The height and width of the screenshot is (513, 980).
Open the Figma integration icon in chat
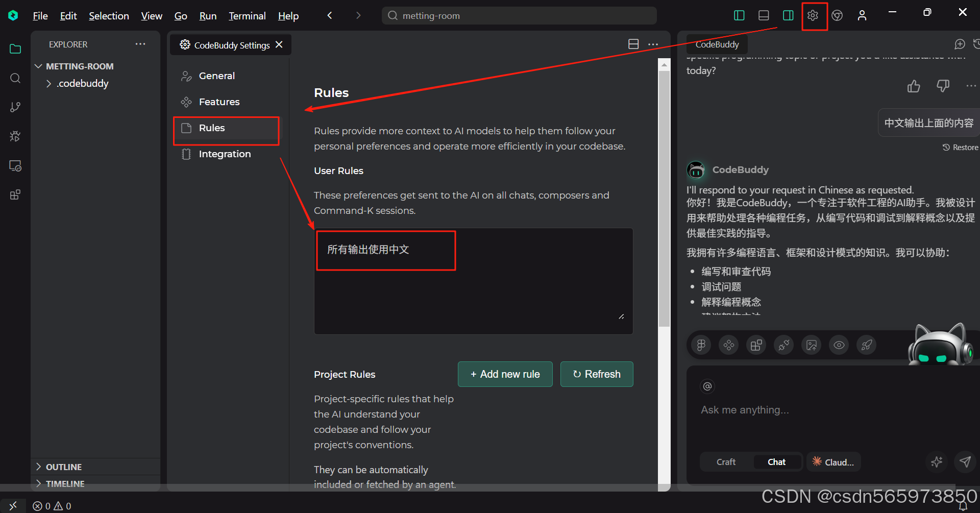(700, 345)
